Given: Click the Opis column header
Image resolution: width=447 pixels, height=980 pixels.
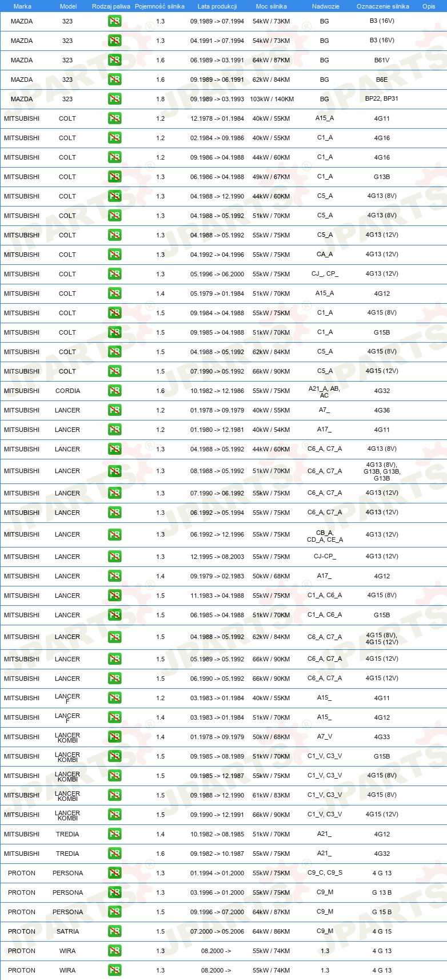Looking at the screenshot, I should pos(429,6).
